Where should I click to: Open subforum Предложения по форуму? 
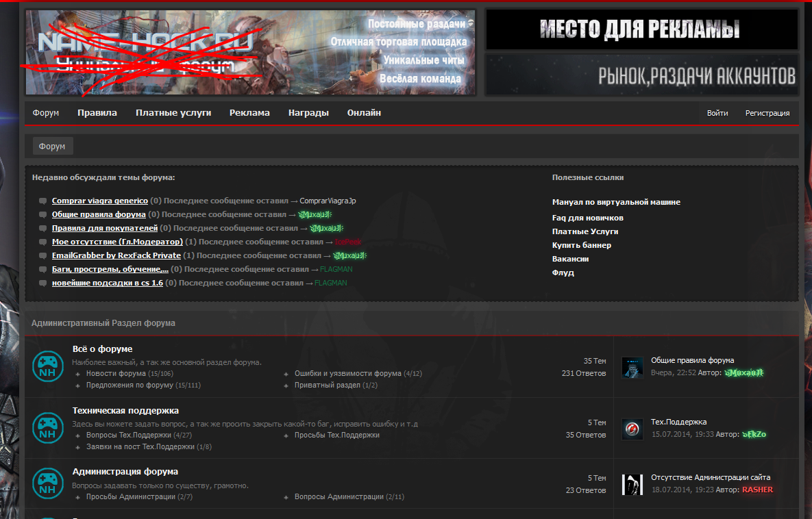tap(130, 385)
